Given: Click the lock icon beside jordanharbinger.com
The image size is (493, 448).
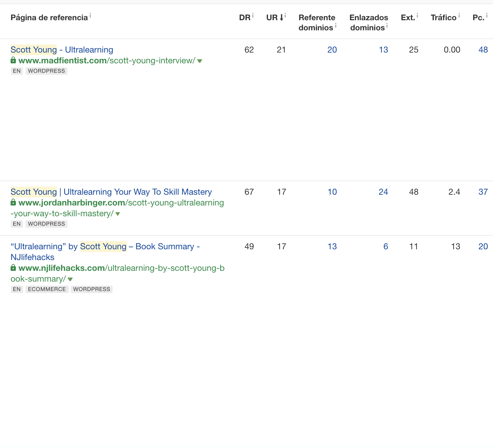Looking at the screenshot, I should coord(13,202).
